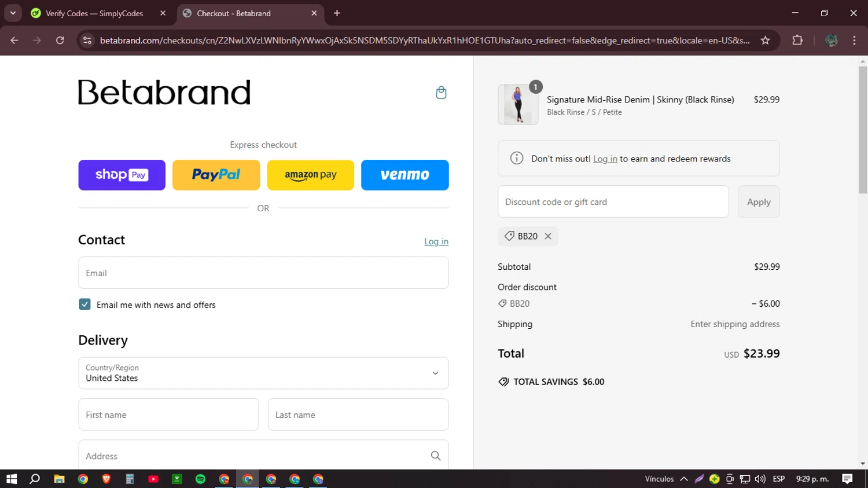The height and width of the screenshot is (488, 868).
Task: Click the Signature Mid-Rise Denim product thumbnail
Action: coord(518,104)
